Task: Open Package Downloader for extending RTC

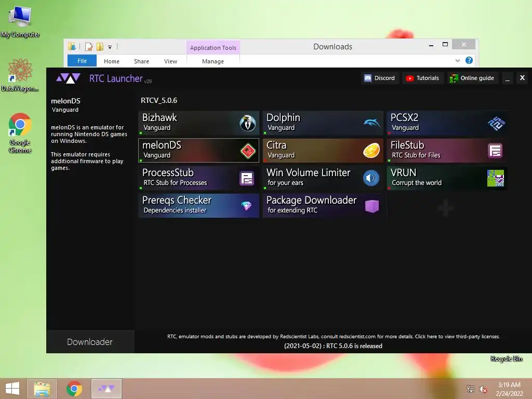Action: coord(323,206)
